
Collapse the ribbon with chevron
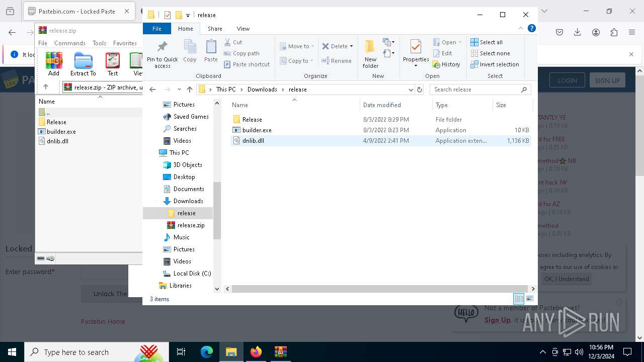point(521,29)
